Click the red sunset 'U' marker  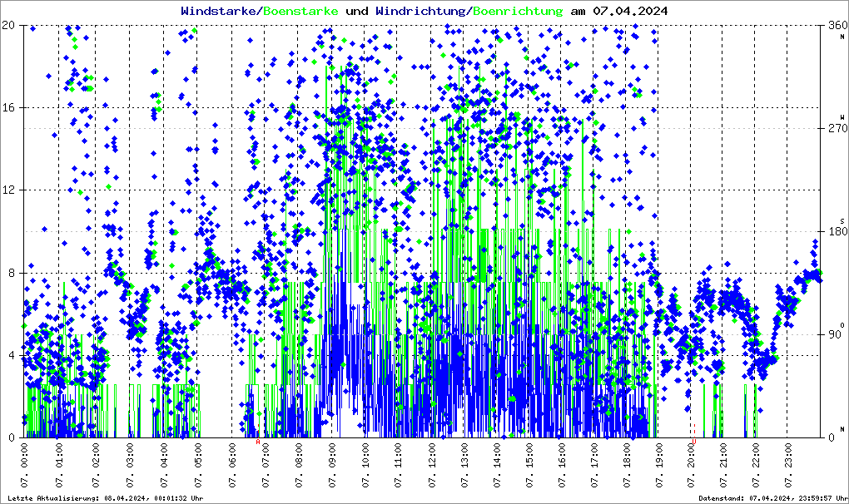point(694,442)
